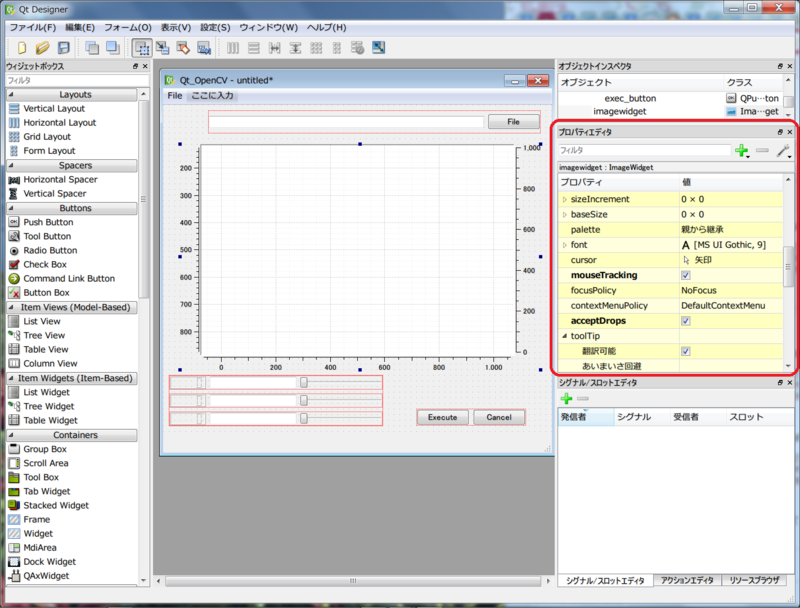
Task: Click the Execute button in the form
Action: point(442,417)
